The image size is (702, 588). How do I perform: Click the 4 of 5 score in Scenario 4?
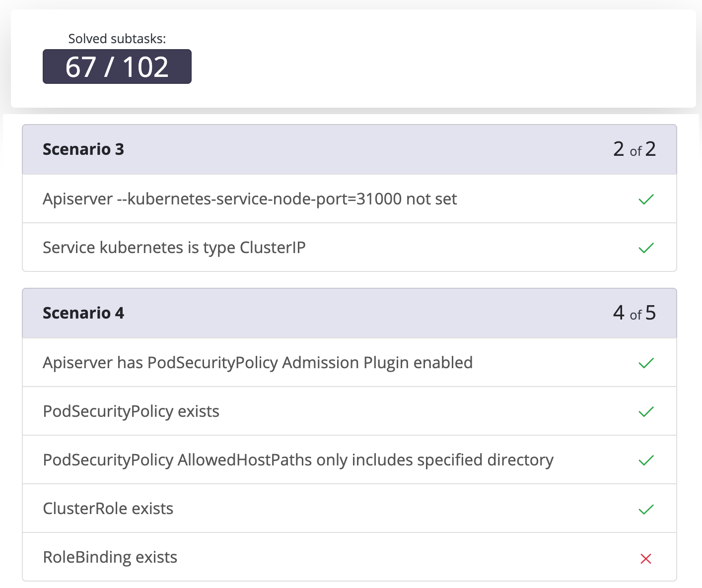(x=634, y=313)
